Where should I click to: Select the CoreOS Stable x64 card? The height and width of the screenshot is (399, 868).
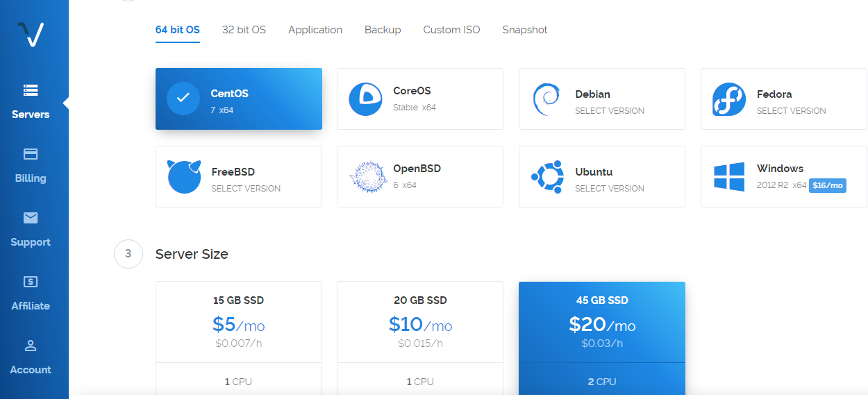coord(420,99)
